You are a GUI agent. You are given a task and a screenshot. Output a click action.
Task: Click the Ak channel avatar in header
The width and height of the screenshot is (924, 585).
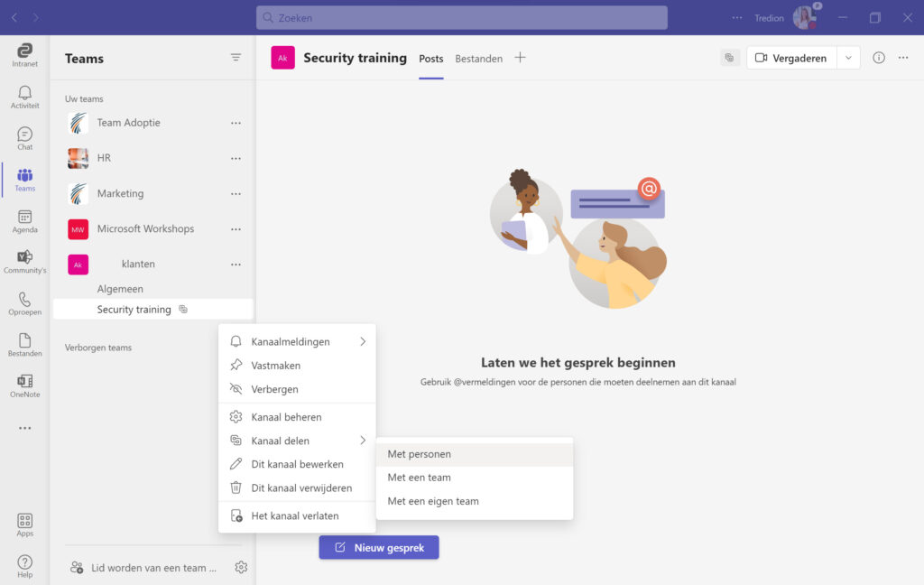[x=282, y=58]
